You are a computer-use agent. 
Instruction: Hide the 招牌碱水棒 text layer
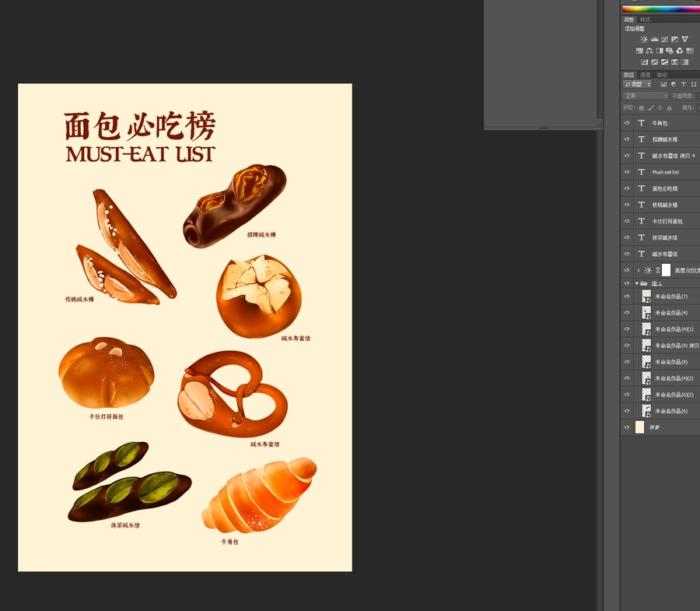click(627, 139)
